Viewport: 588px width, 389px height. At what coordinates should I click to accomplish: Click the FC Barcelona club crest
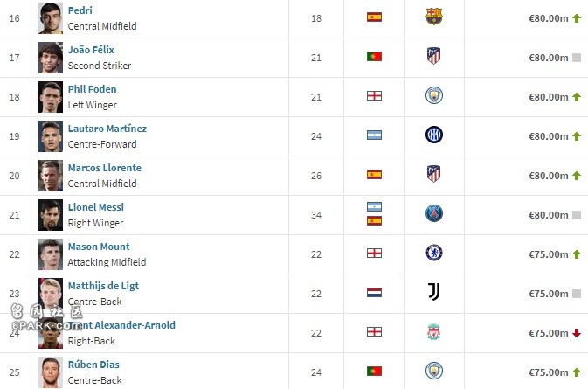tap(434, 17)
